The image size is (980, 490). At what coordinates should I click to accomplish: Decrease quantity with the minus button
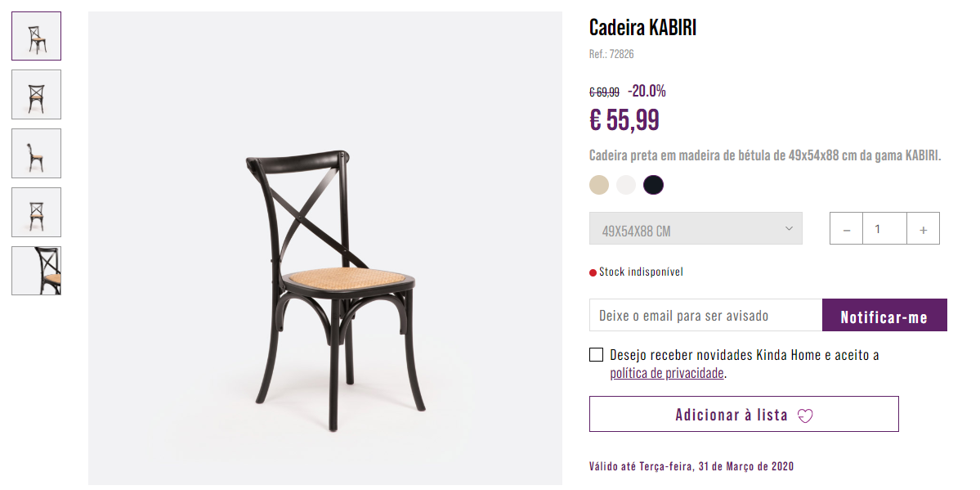[x=846, y=228]
